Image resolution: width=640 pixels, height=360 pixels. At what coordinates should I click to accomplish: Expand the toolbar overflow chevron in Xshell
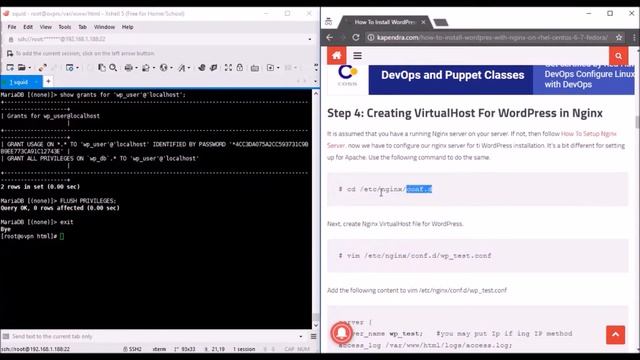(x=316, y=68)
